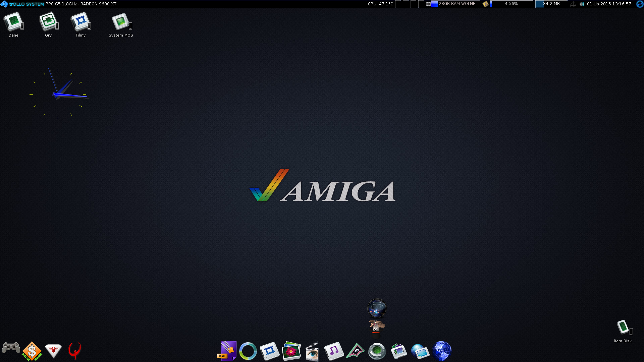The width and height of the screenshot is (644, 362).
Task: Click the PPC G5 1,8GHz - RADEON 9600 XT text
Action: [81, 4]
